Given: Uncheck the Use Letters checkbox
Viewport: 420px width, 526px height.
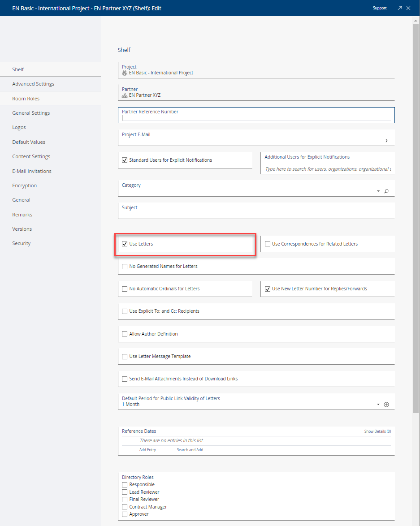Looking at the screenshot, I should 125,244.
